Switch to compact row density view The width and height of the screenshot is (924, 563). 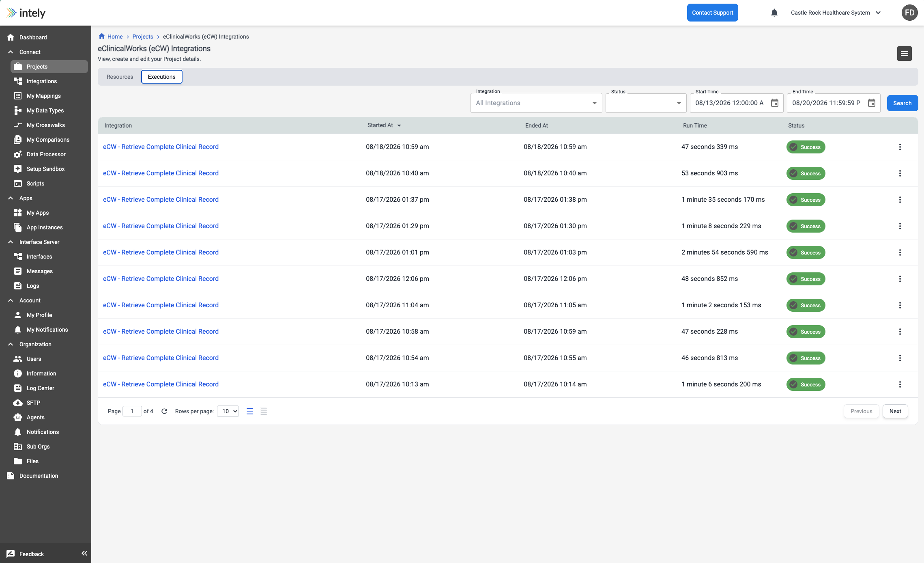click(x=264, y=411)
